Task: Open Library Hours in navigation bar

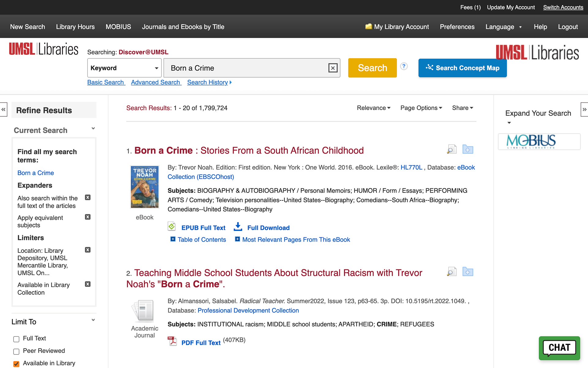Action: (75, 27)
